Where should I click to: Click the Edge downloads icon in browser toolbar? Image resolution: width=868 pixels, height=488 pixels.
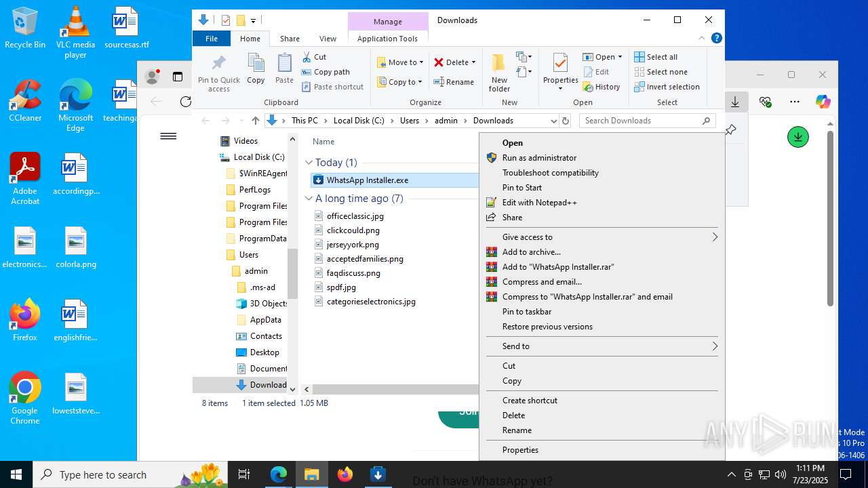pyautogui.click(x=734, y=102)
